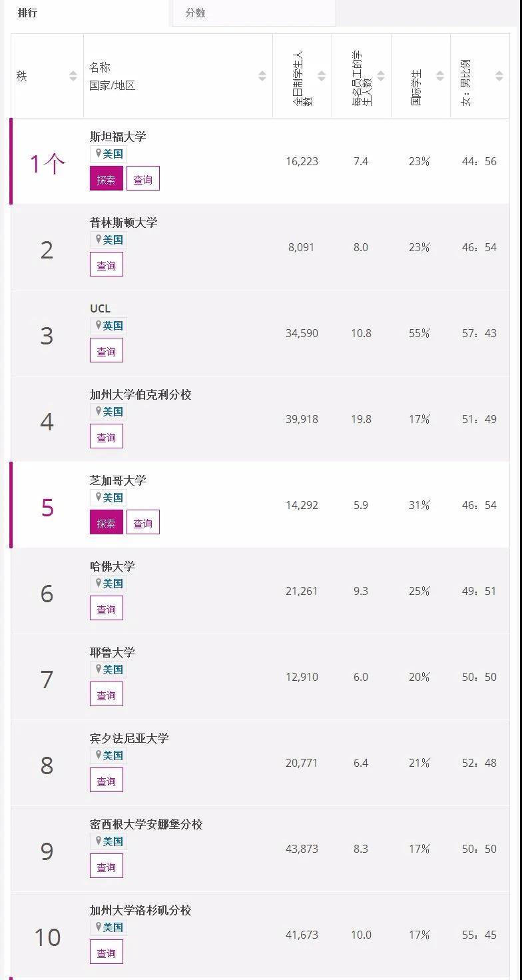Sort by rank column arrows
522x980 pixels.
pyautogui.click(x=73, y=77)
